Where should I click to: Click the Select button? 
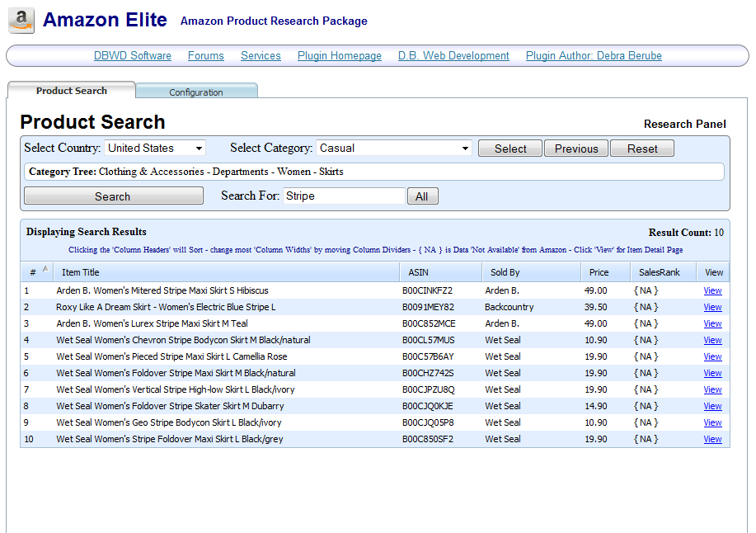(510, 149)
